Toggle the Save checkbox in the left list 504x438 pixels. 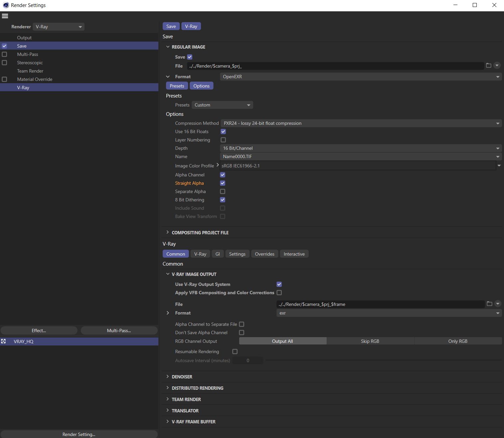coord(4,46)
